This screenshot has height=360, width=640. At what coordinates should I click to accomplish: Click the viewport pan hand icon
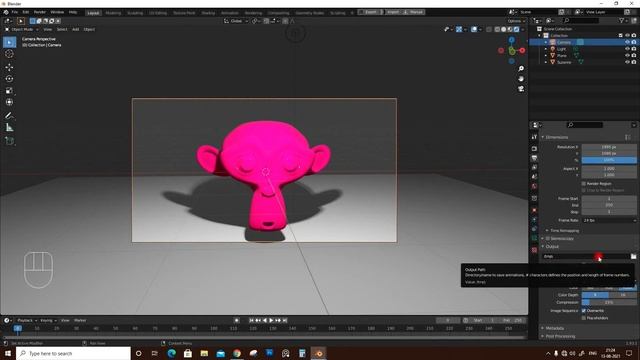coord(521,78)
